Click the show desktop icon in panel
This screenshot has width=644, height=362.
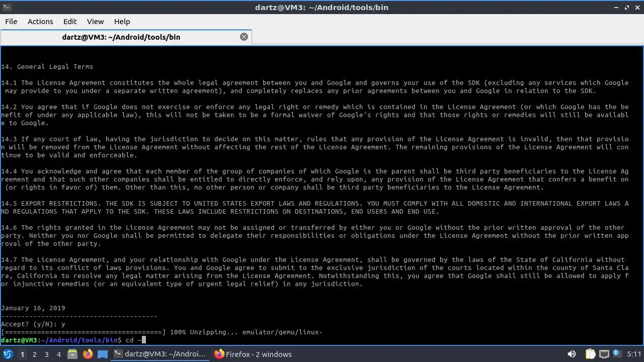click(103, 354)
